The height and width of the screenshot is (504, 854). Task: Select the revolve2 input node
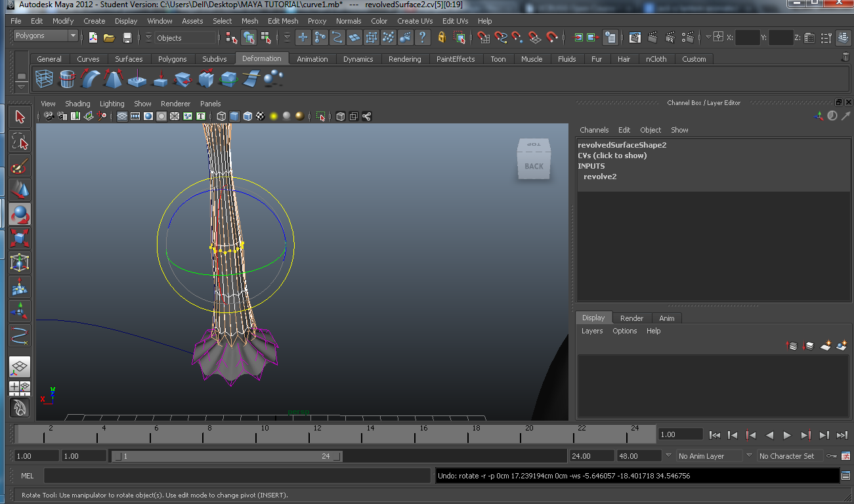coord(600,177)
